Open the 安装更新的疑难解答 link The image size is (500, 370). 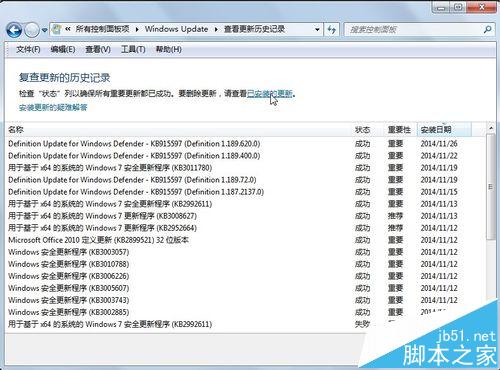[53, 107]
